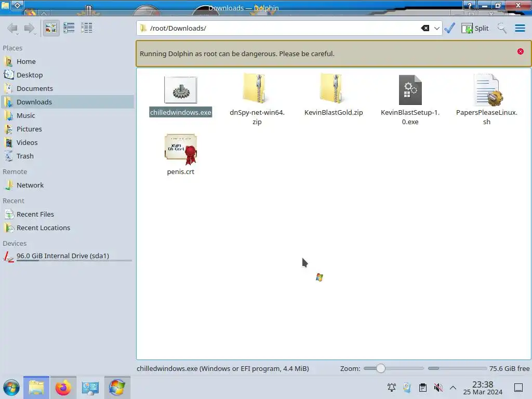Select Downloads in Places
This screenshot has width=532, height=399.
click(x=68, y=102)
